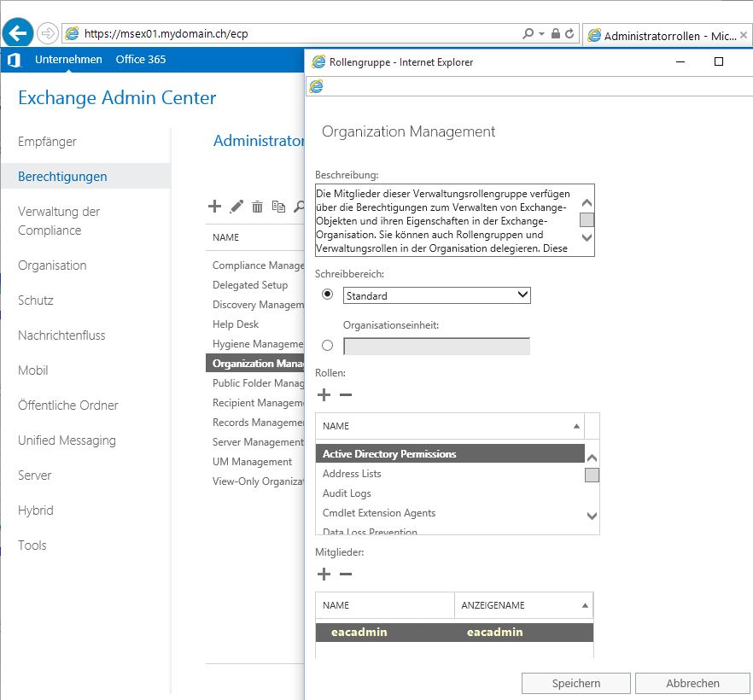Sort roles by clicking NAME column arrow
Viewport: 753px width, 700px height.
coord(578,425)
